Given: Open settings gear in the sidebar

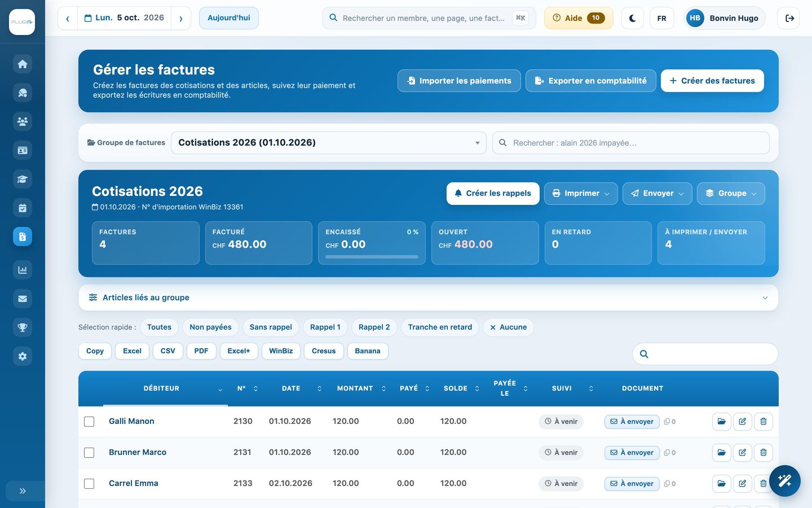Looking at the screenshot, I should (23, 356).
